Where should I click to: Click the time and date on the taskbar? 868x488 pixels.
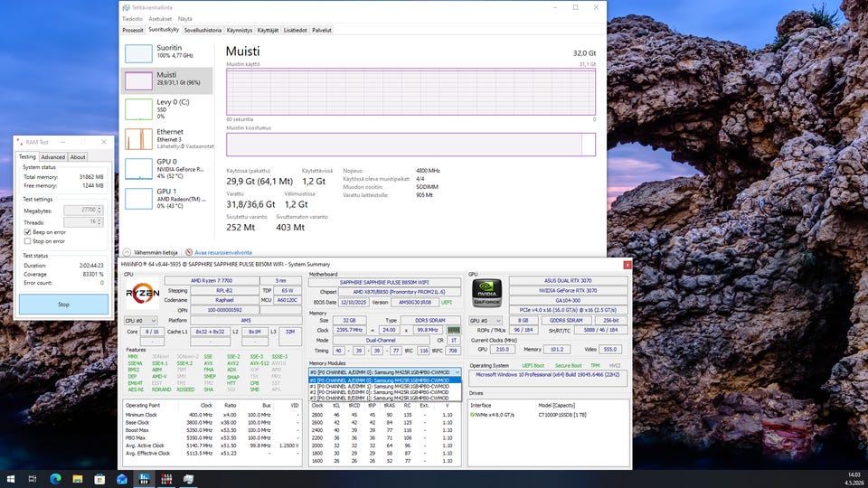click(854, 479)
